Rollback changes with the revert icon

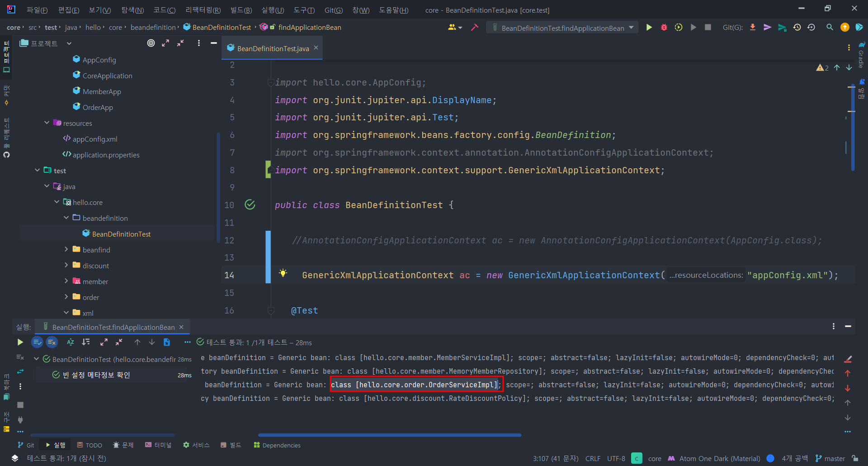[x=811, y=28]
